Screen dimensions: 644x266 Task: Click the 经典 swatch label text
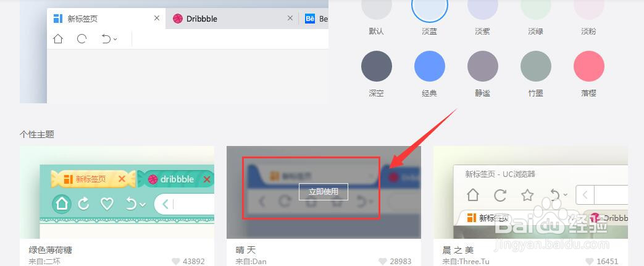[430, 93]
